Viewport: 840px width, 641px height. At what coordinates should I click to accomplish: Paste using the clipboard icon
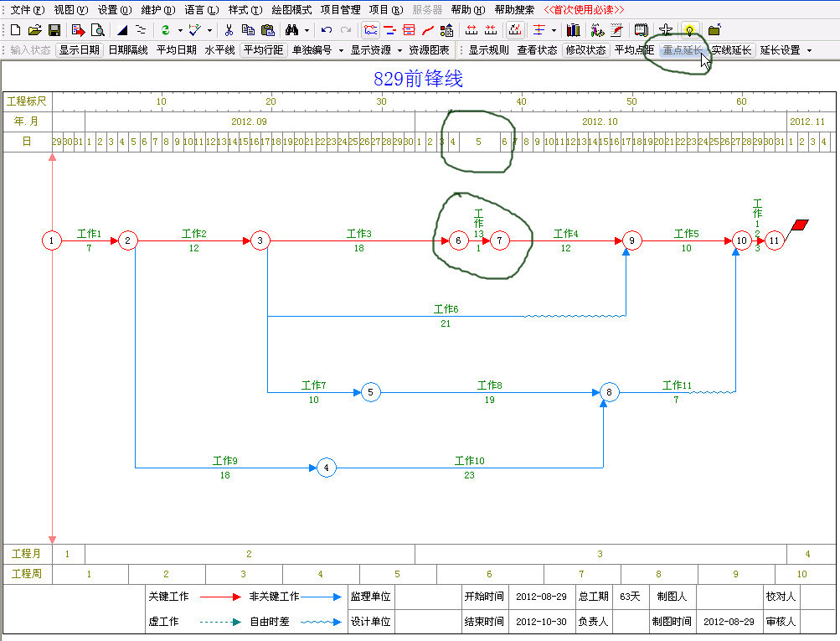268,30
